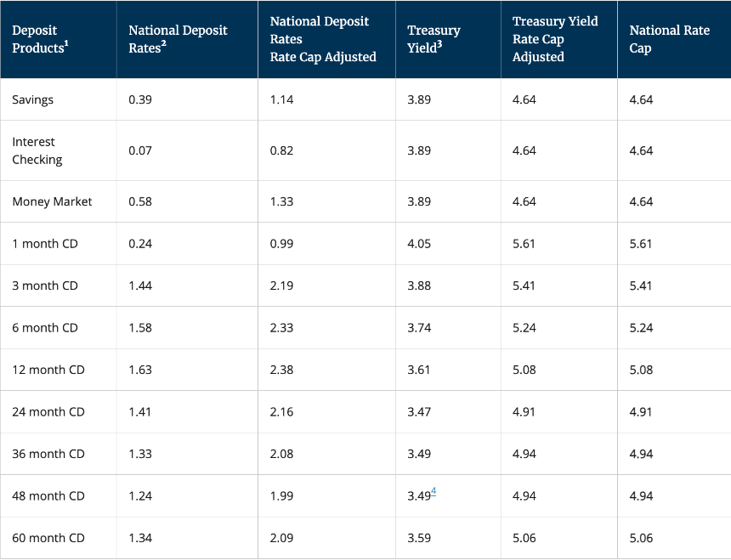Viewport: 731px width, 560px height.
Task: Click the 1.44 rate for 3 month CD
Action: tap(140, 286)
